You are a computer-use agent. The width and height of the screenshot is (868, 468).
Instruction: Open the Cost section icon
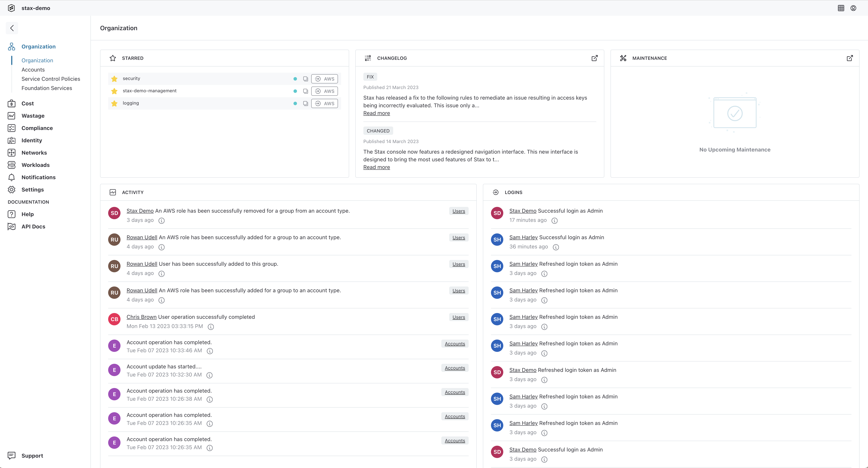(12, 103)
